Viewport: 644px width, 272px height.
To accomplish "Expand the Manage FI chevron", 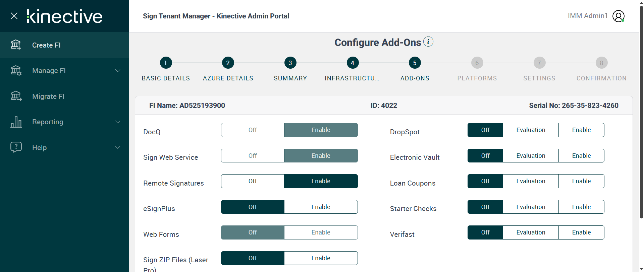I will coord(118,71).
